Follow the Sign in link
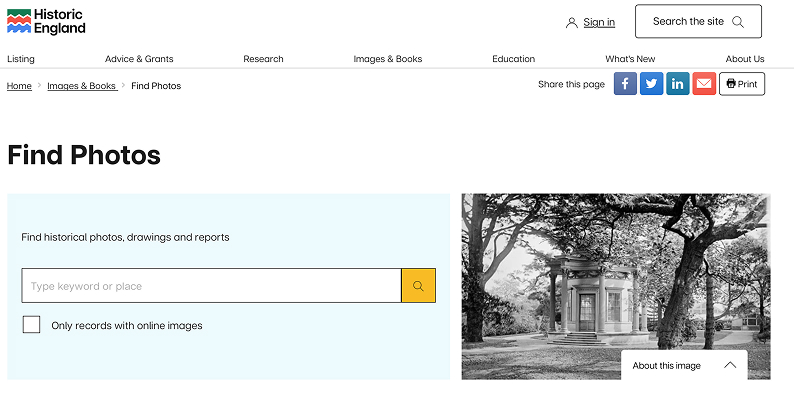This screenshot has height=402, width=794. (599, 22)
